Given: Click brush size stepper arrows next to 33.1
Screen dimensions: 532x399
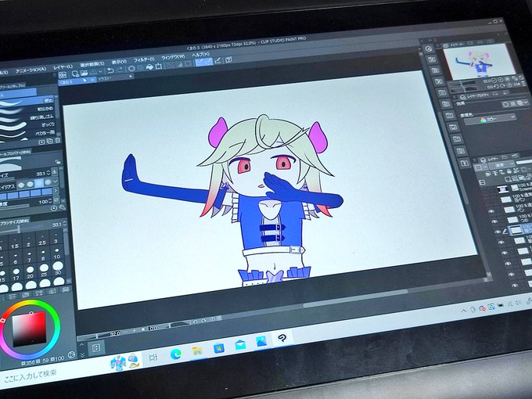Looking at the screenshot, I should [48, 173].
